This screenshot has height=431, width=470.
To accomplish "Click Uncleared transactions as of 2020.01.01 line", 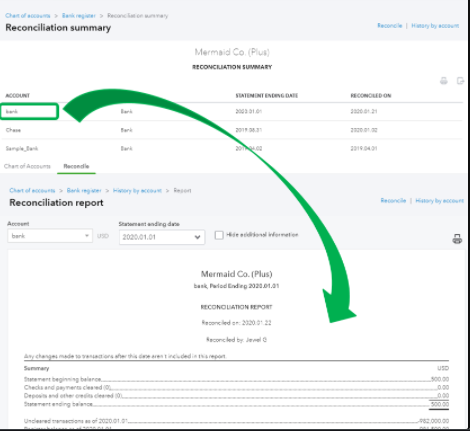I will tap(236, 421).
